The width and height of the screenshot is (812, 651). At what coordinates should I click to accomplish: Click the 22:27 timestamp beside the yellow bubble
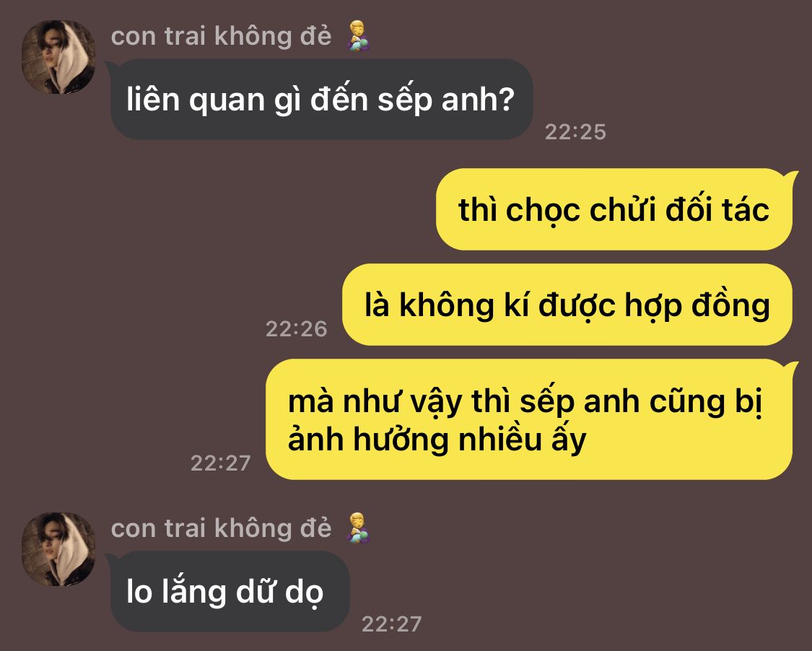pos(221,463)
